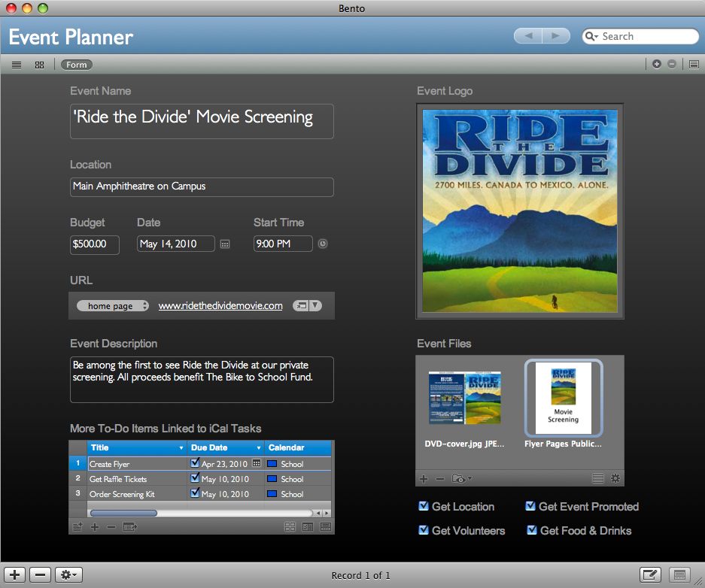Viewport: 705px width, 588px height.
Task: Switch to table view icon in toolbar
Action: click(17, 65)
